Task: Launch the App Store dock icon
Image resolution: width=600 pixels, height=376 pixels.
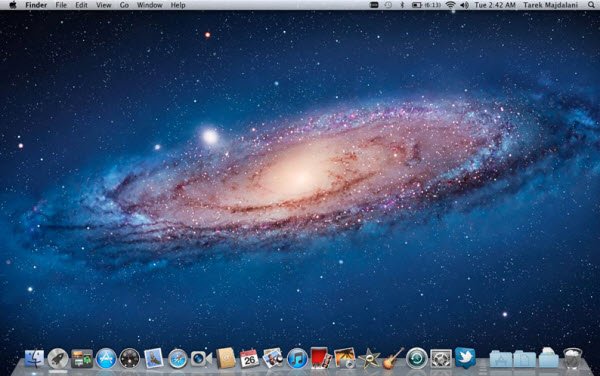Action: point(106,359)
